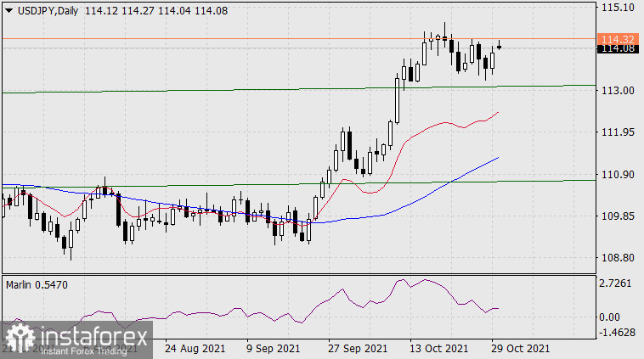Click the Marlin 0.5470 indicator label
644x359 pixels.
tap(37, 284)
